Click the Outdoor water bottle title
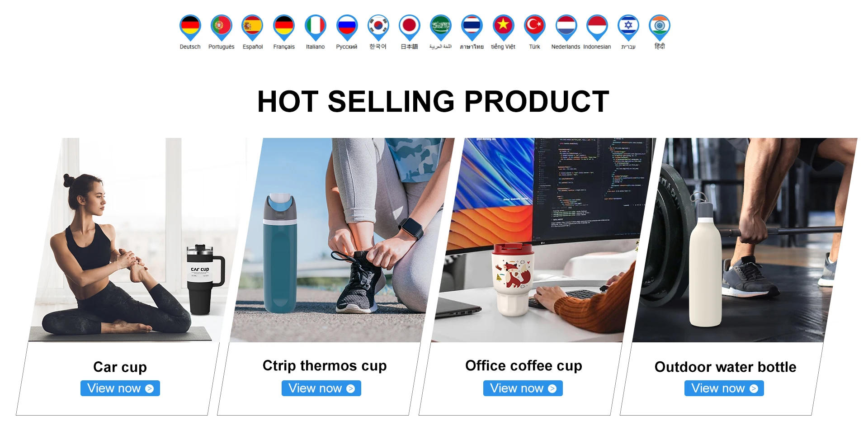The width and height of the screenshot is (868, 426). tap(725, 367)
